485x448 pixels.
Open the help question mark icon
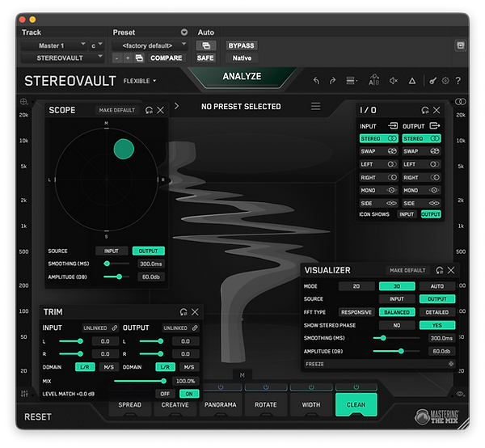(458, 81)
